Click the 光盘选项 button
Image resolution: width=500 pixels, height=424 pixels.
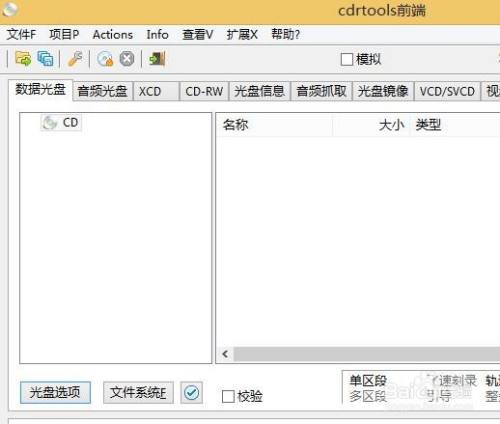pyautogui.click(x=55, y=393)
